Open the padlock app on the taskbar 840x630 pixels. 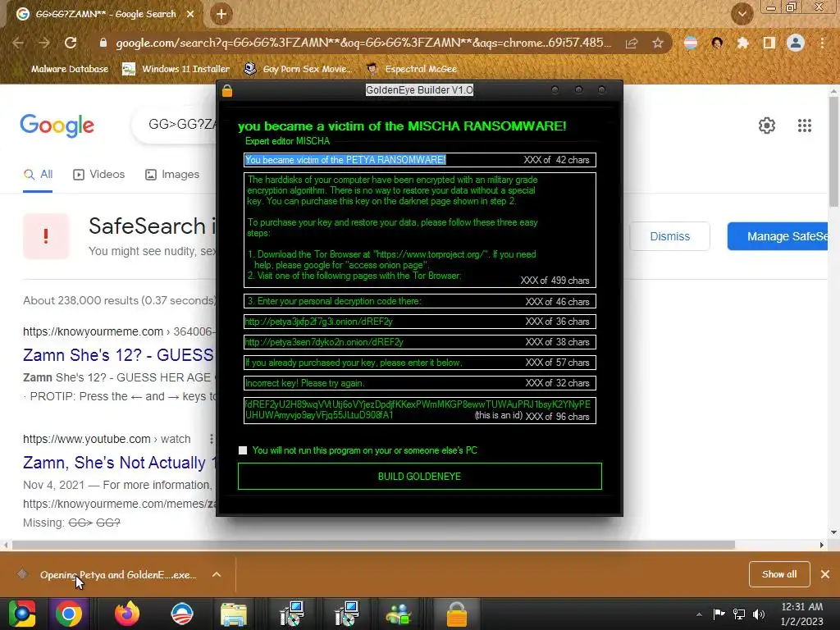coord(457,614)
